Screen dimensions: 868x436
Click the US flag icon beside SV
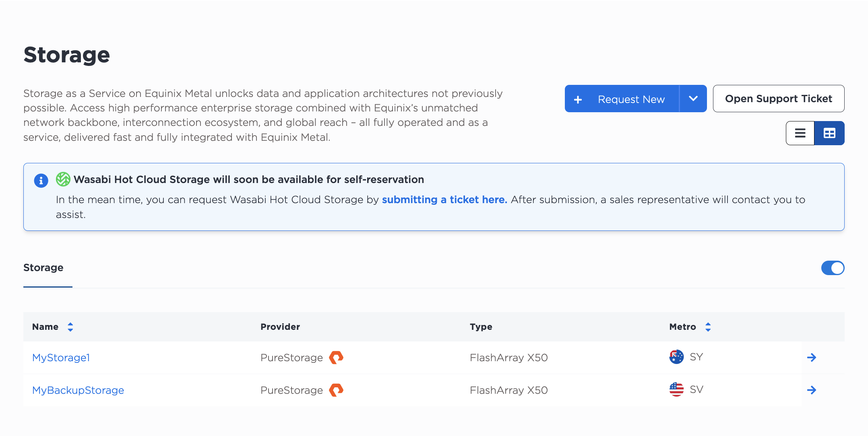676,389
